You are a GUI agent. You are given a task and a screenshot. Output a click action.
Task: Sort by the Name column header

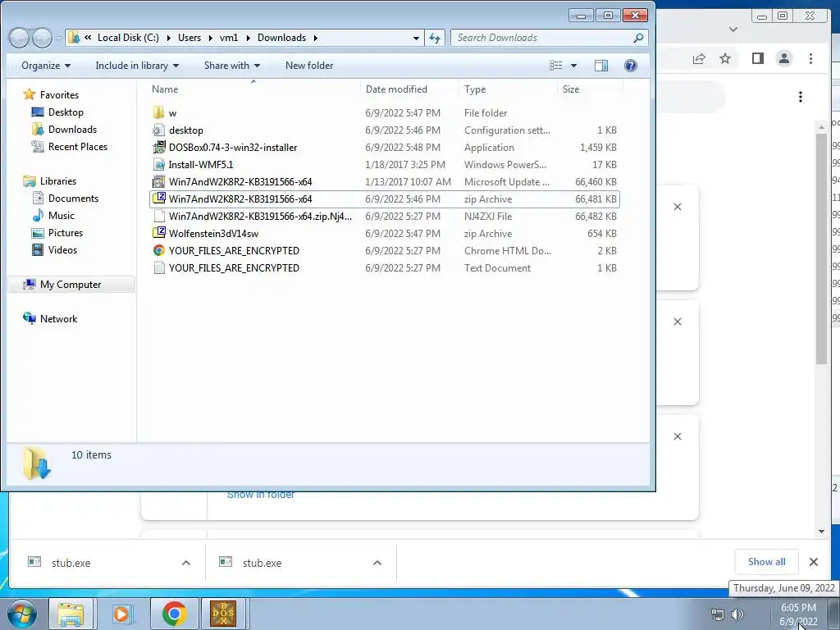tap(254, 89)
